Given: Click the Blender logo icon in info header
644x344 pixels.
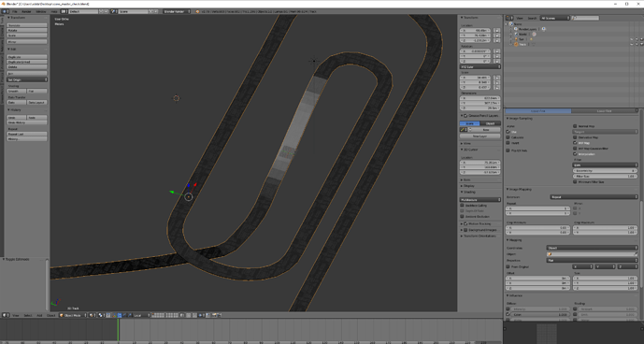Looking at the screenshot, I should click(x=197, y=11).
